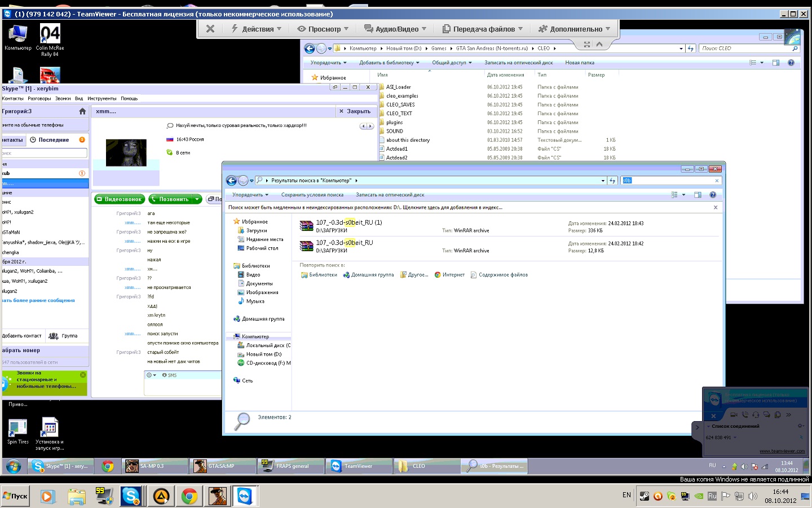Viewport: 812px width, 508px height.
Task: Open Colin McRae Rally 04 desktop icon
Action: (50, 40)
